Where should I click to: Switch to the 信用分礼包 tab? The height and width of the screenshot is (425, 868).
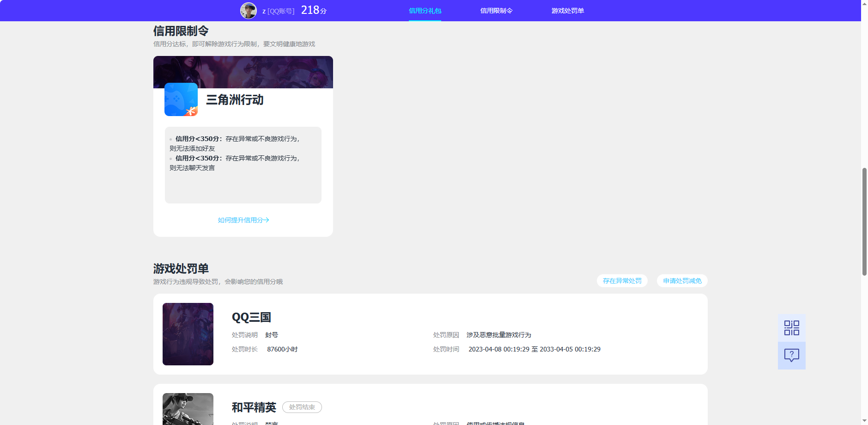tap(425, 11)
